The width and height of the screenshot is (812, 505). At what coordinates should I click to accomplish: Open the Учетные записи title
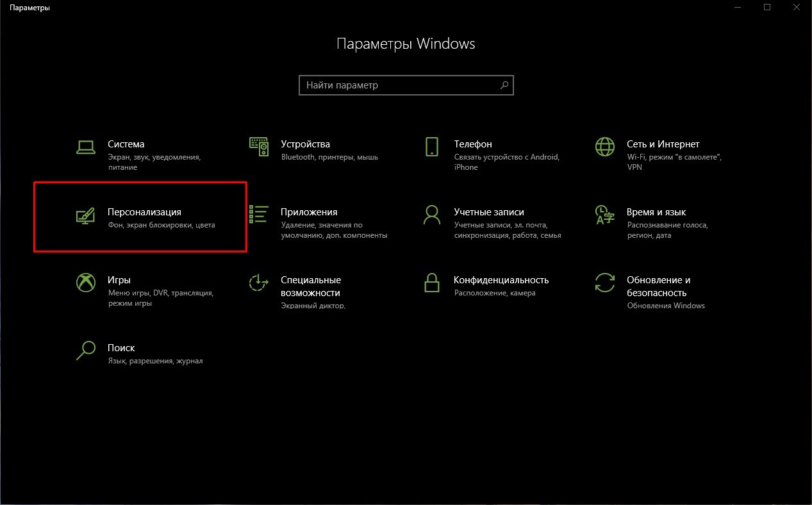click(x=489, y=212)
